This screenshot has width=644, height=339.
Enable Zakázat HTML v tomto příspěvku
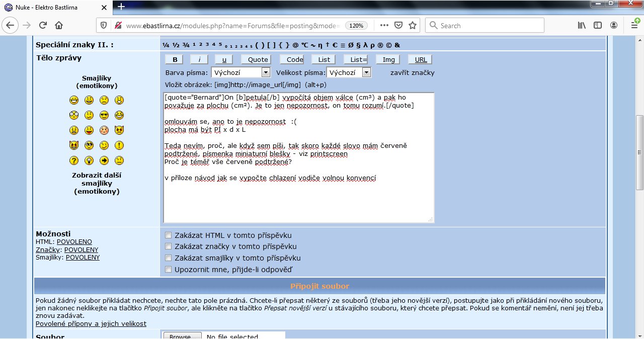coord(169,235)
